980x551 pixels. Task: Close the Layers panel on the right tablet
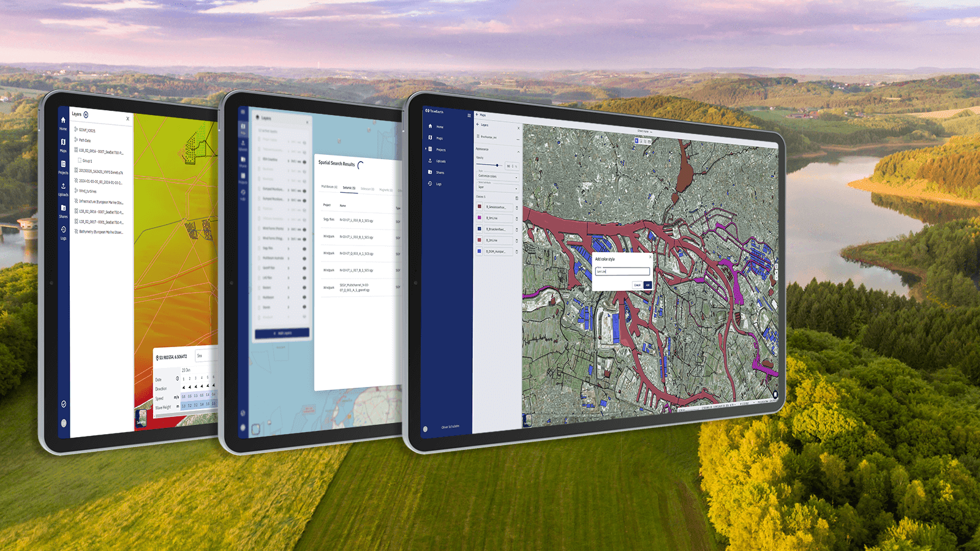point(518,128)
